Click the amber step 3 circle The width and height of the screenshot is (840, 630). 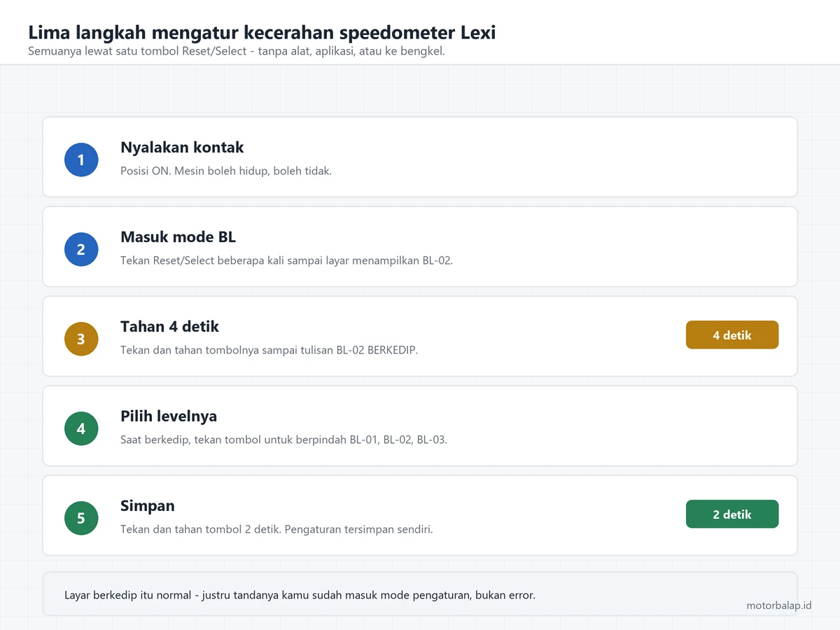click(x=81, y=339)
